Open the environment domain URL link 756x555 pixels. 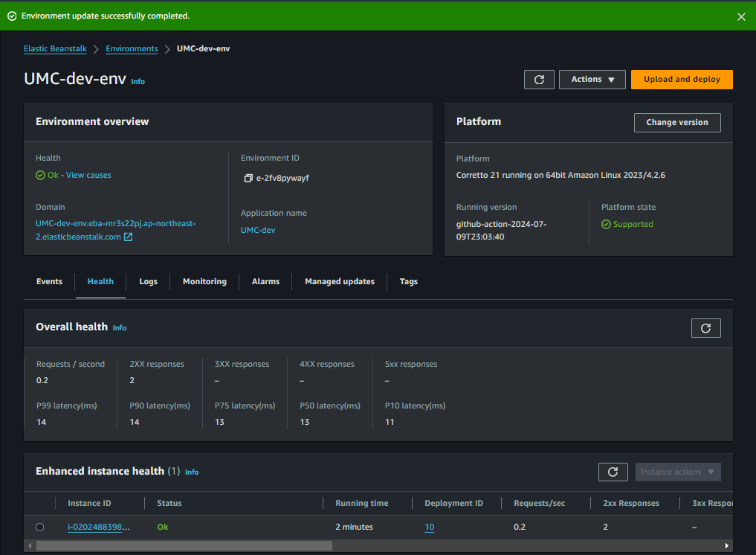point(116,230)
